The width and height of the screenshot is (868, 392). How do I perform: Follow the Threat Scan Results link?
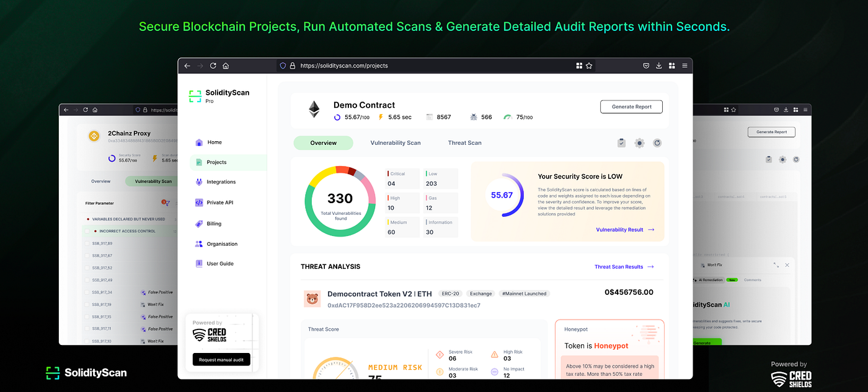click(x=624, y=267)
